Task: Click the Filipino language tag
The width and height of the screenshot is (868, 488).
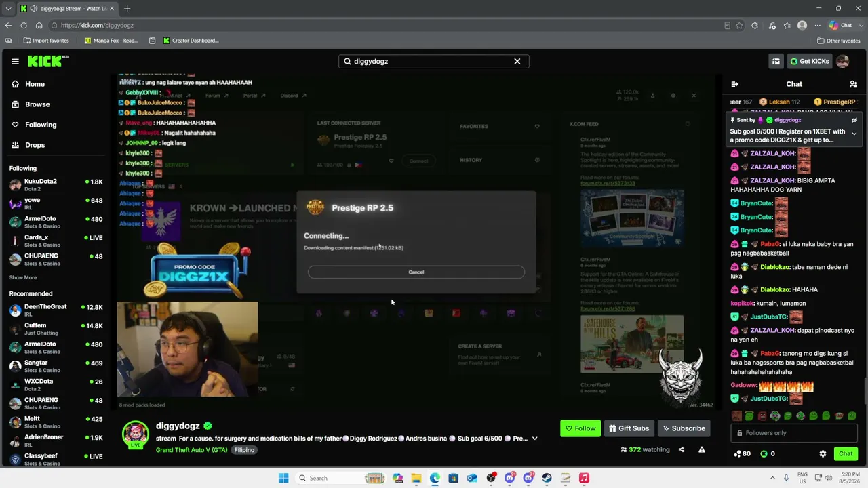Action: coord(244,450)
